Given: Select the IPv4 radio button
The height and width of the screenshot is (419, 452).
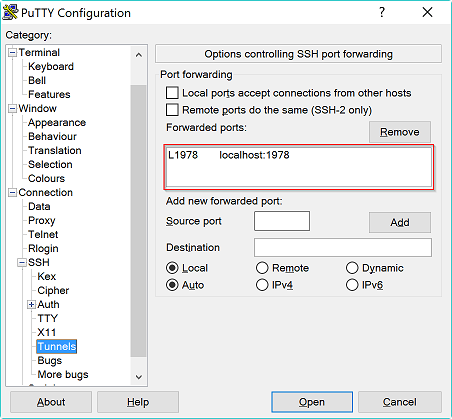Looking at the screenshot, I should coord(262,285).
